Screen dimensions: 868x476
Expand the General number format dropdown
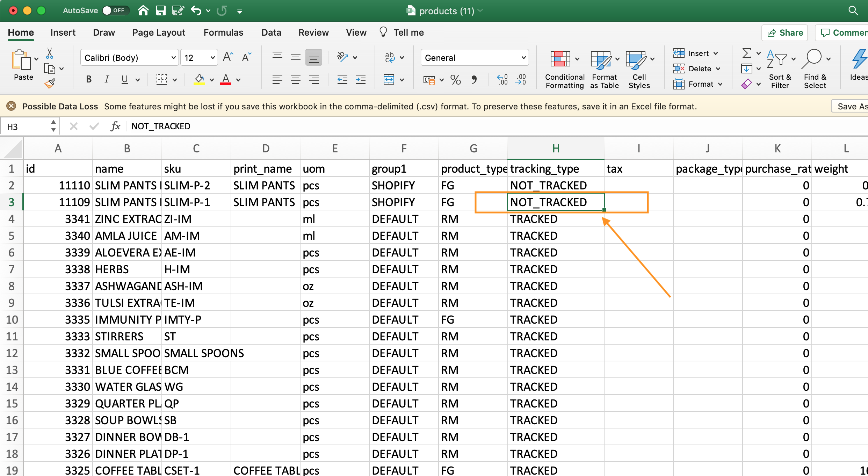pos(523,58)
